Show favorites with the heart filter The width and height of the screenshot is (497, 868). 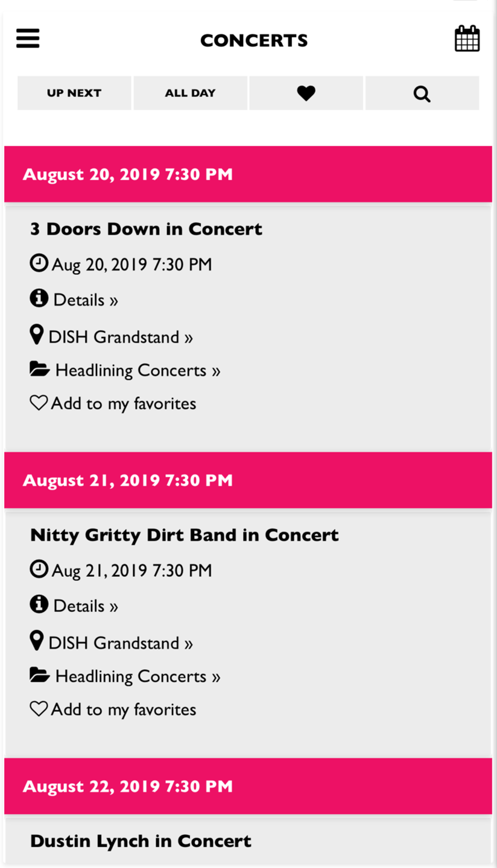coord(306,93)
